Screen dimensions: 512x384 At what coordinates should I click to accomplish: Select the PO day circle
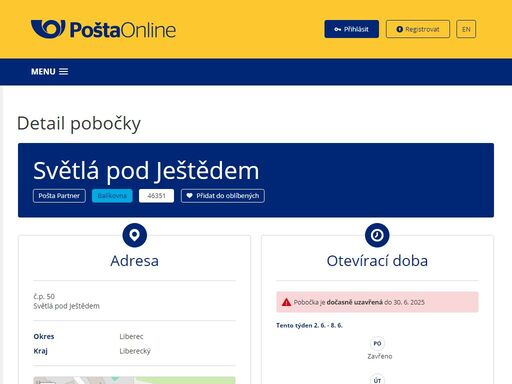377,343
